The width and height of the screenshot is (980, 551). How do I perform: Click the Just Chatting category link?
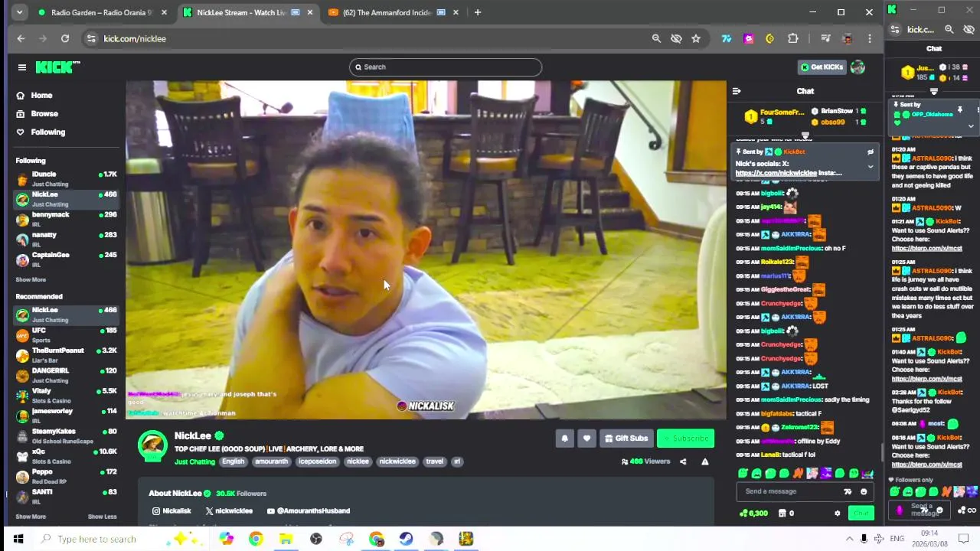point(194,461)
